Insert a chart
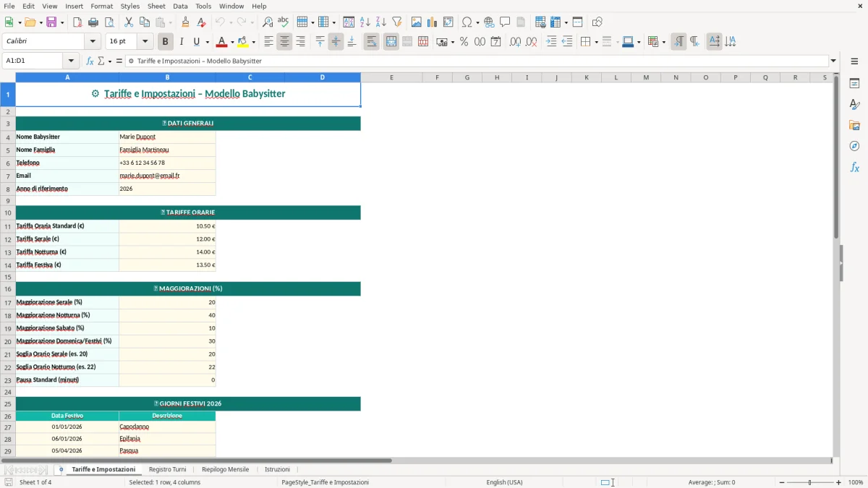Image resolution: width=868 pixels, height=488 pixels. pyautogui.click(x=433, y=22)
